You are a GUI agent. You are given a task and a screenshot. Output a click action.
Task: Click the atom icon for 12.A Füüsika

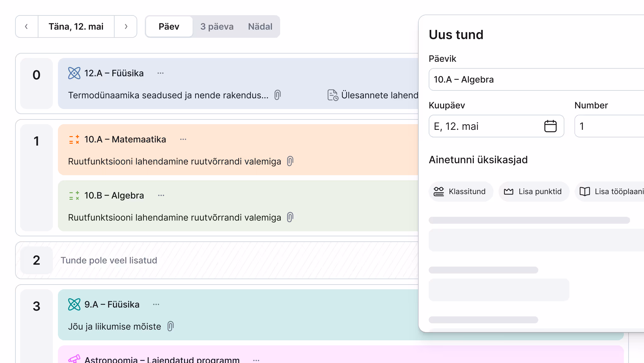pos(74,73)
